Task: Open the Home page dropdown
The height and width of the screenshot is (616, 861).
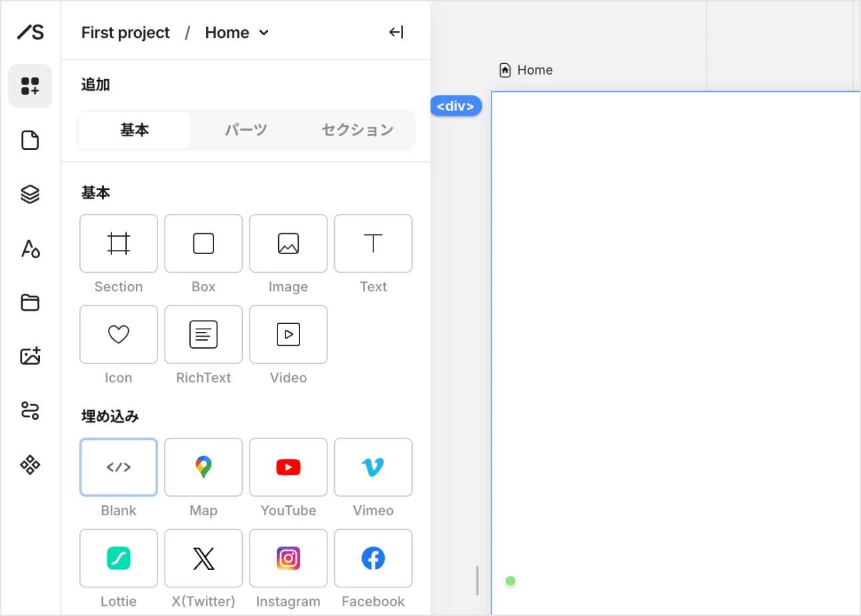Action: (x=237, y=32)
